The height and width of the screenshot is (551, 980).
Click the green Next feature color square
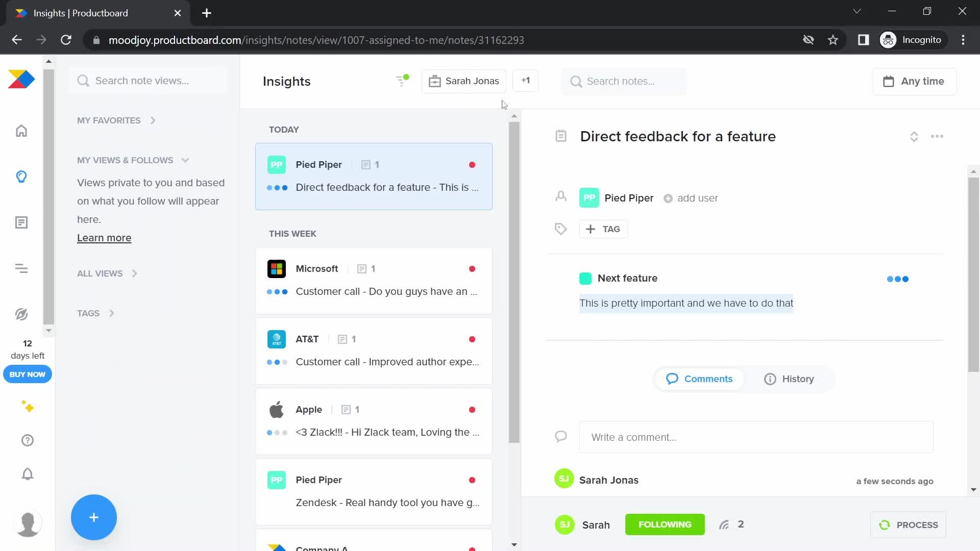(x=585, y=279)
